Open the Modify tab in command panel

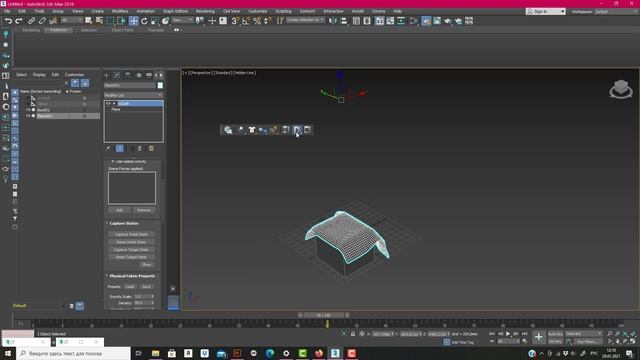tap(117, 75)
